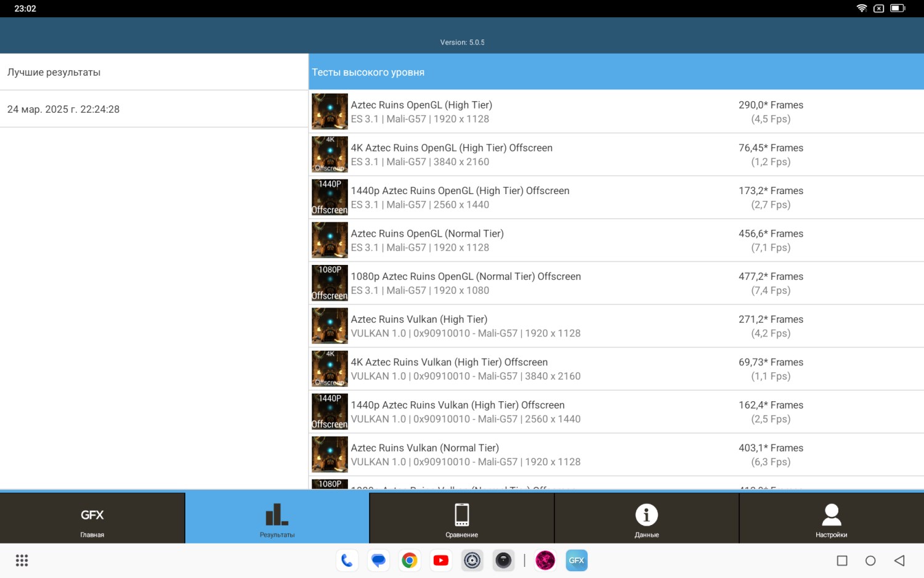Viewport: 924px width, 578px height.
Task: Select 1440p Aztec Ruins Vulkan Offscreen thumbnail
Action: [x=330, y=412]
